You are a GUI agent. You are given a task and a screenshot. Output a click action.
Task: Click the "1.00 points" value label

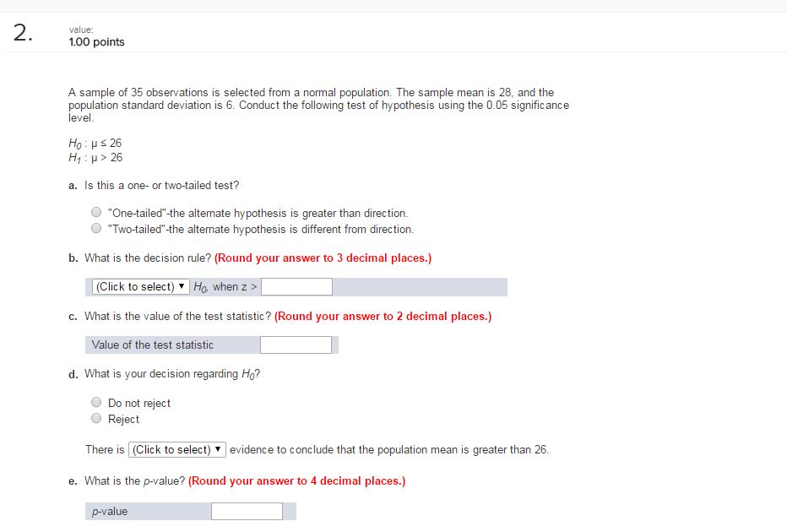tap(95, 41)
